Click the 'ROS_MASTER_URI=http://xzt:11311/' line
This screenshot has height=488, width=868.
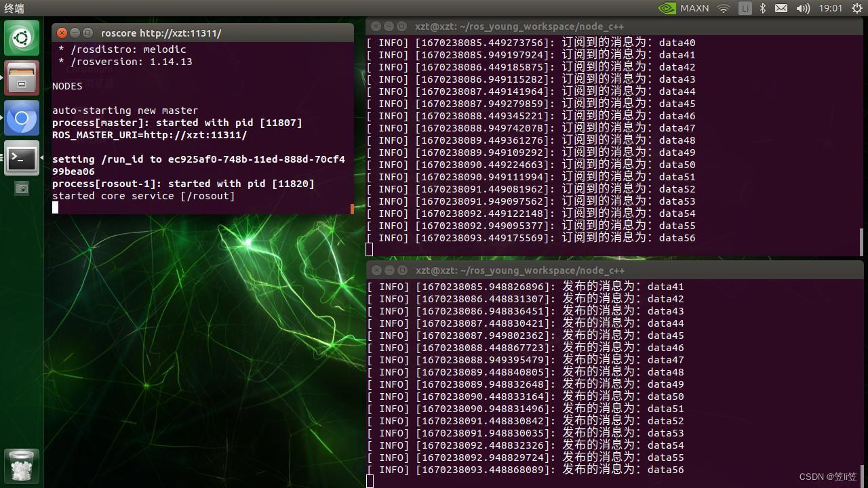(x=150, y=135)
